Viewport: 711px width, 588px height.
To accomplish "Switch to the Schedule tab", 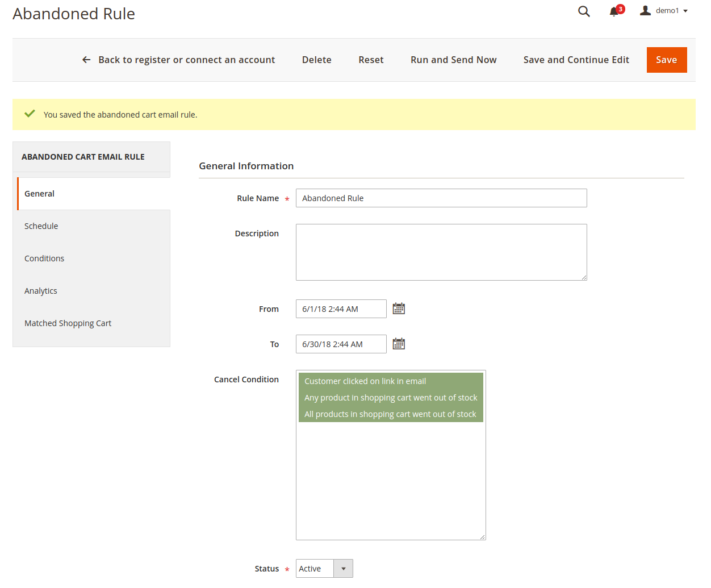I will coord(41,226).
